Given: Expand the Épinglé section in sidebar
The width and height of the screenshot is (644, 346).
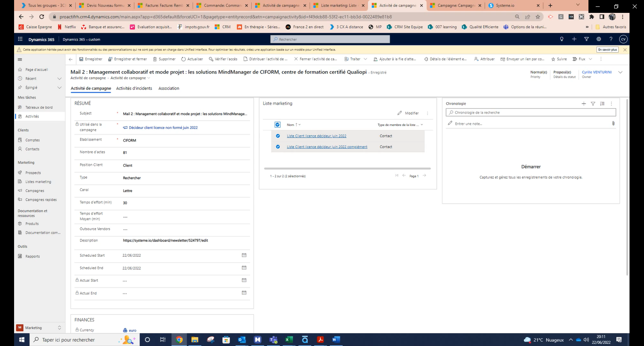Looking at the screenshot, I should pyautogui.click(x=60, y=88).
